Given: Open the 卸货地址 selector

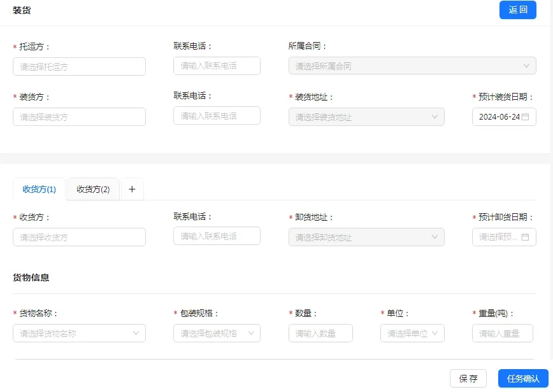Looking at the screenshot, I should pos(366,237).
